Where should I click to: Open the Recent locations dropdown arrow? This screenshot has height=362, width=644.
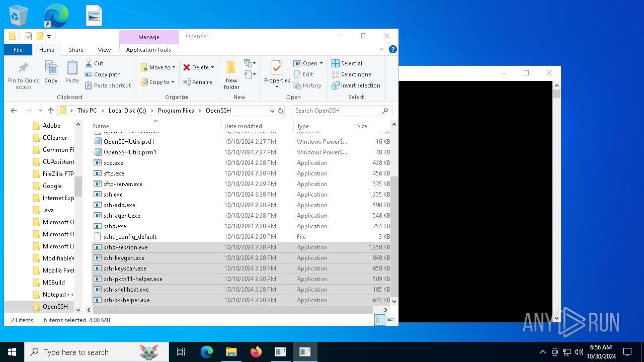(41, 111)
